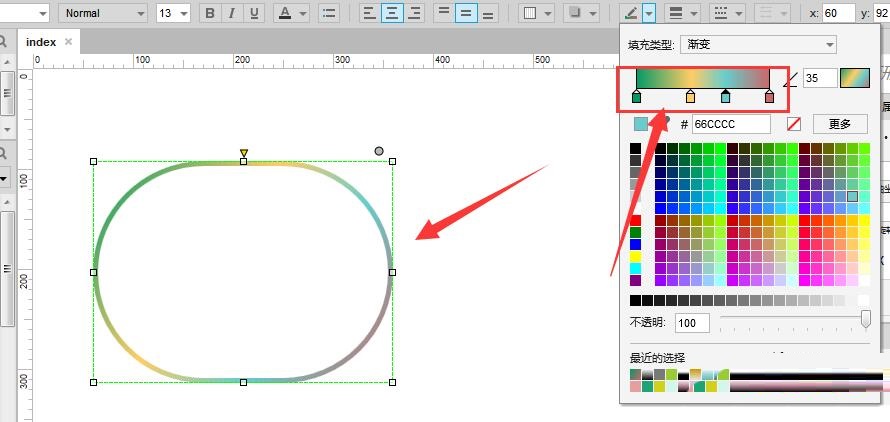The width and height of the screenshot is (890, 422).
Task: Switch to the index page tab
Action: [41, 42]
